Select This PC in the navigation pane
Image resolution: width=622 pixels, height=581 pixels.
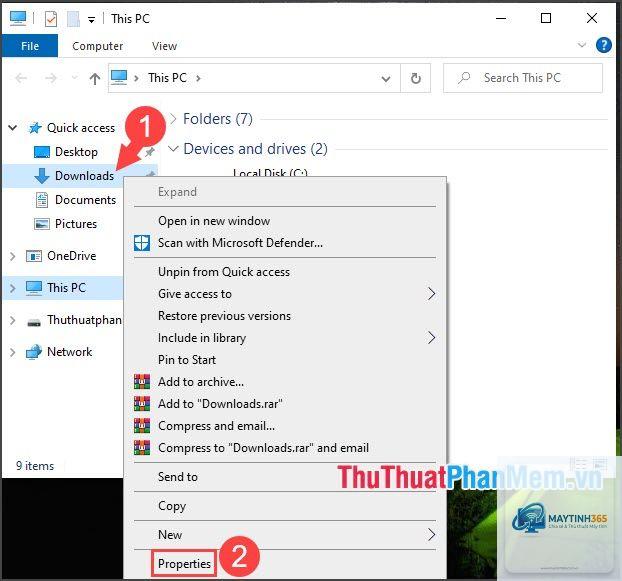point(66,288)
